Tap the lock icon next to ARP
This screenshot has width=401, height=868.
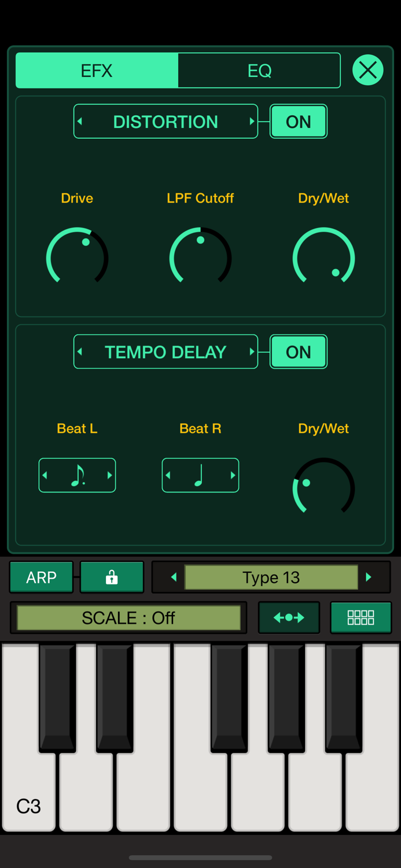coord(112,577)
